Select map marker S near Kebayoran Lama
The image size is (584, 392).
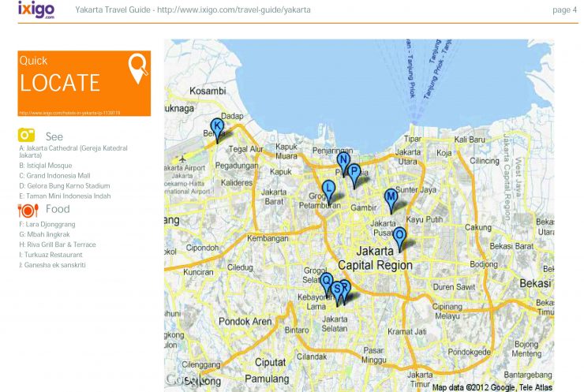pyautogui.click(x=338, y=293)
